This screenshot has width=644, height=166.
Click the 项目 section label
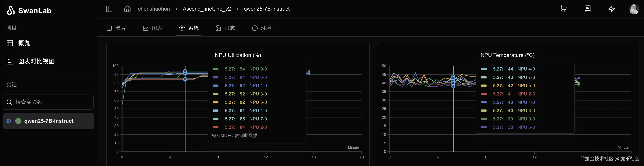tap(11, 28)
